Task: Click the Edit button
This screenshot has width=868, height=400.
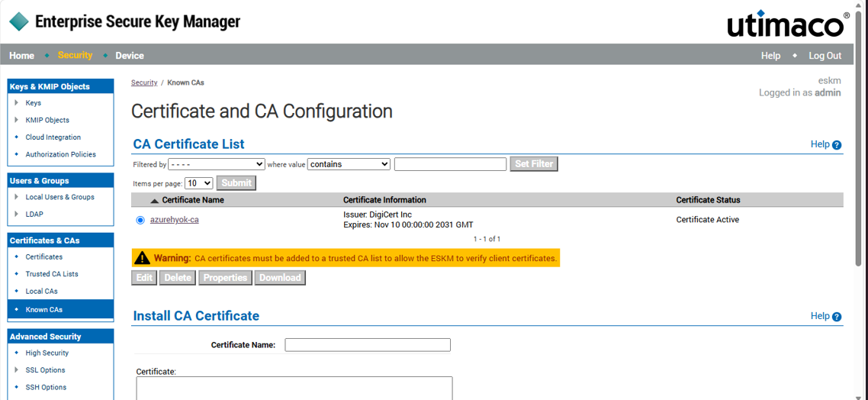Action: click(144, 278)
